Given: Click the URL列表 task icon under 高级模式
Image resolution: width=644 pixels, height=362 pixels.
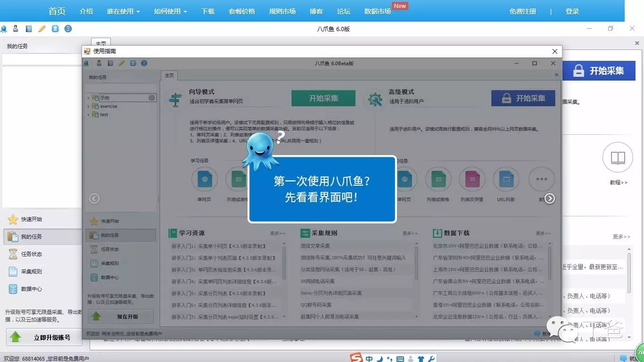Looking at the screenshot, I should (506, 180).
